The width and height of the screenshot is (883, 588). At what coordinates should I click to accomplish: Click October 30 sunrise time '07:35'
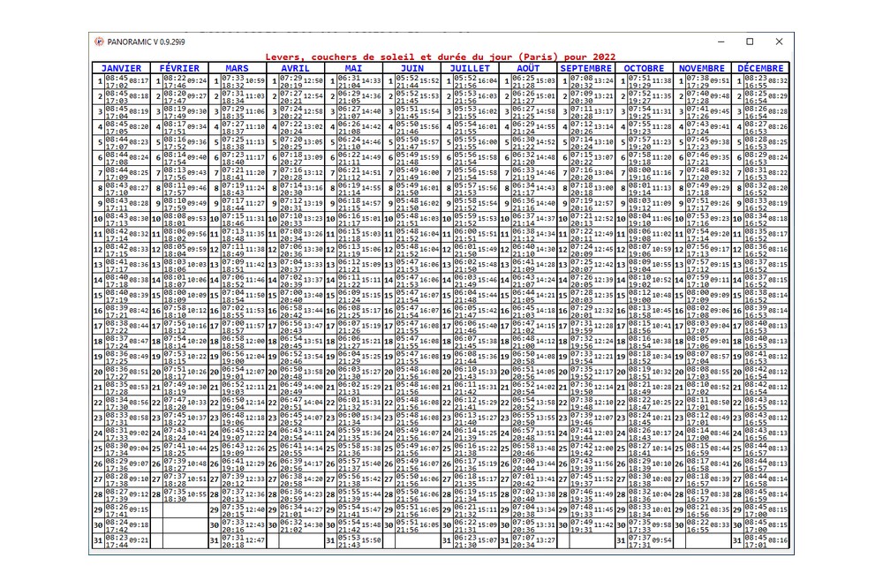[x=639, y=522]
